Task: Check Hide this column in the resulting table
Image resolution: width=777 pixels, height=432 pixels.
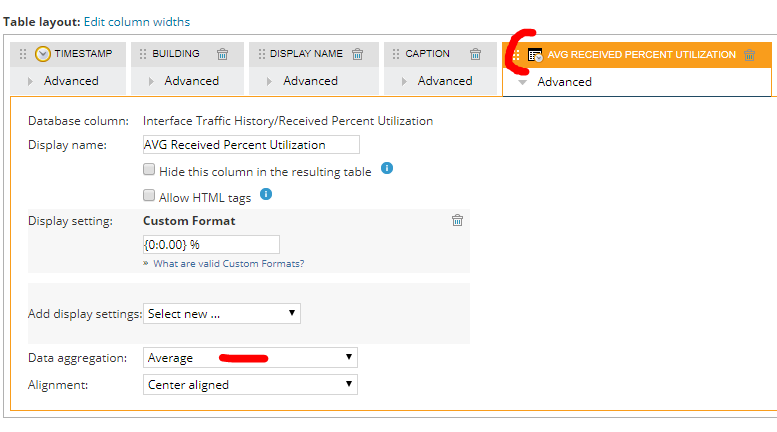Action: click(149, 171)
